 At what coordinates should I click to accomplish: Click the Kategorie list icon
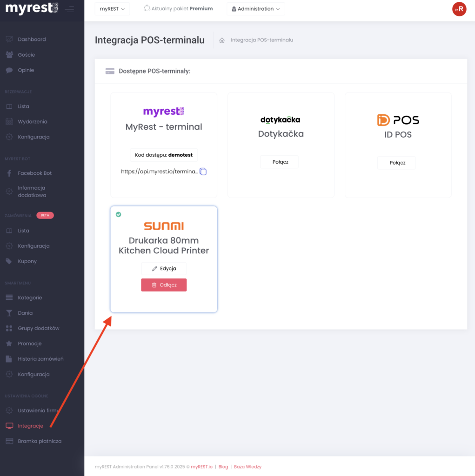9,297
